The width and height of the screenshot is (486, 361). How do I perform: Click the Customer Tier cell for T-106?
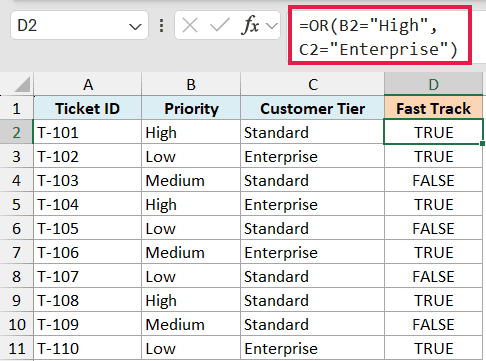coord(312,252)
